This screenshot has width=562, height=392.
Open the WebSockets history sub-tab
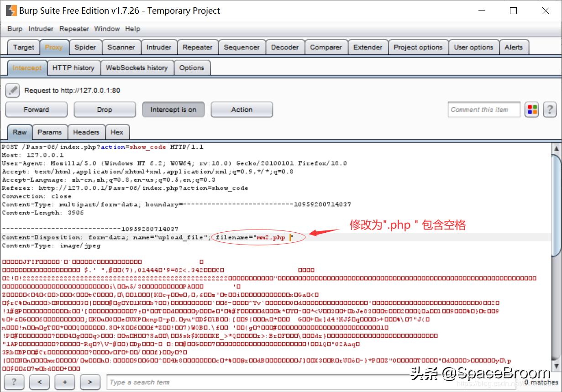point(137,68)
